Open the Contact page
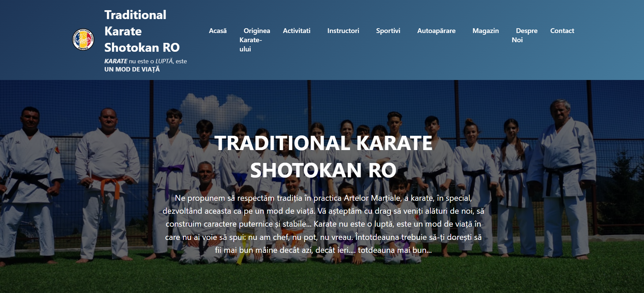 coord(562,31)
